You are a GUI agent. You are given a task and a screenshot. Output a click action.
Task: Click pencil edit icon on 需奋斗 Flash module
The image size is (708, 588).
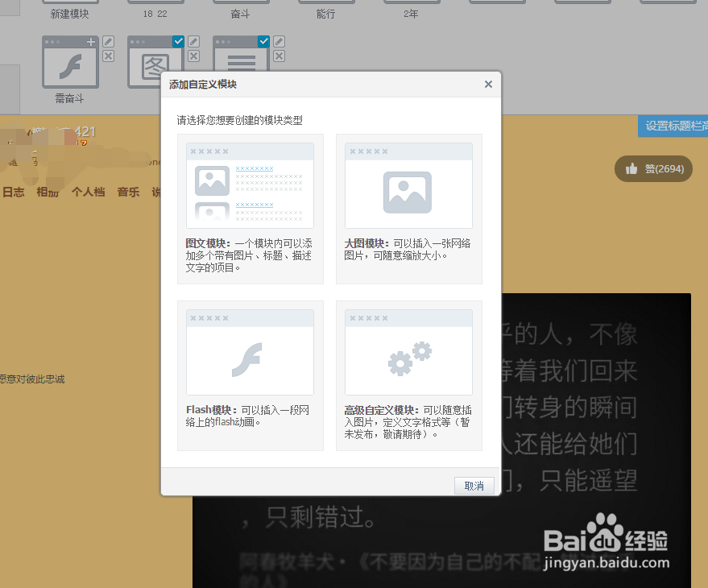tap(107, 41)
